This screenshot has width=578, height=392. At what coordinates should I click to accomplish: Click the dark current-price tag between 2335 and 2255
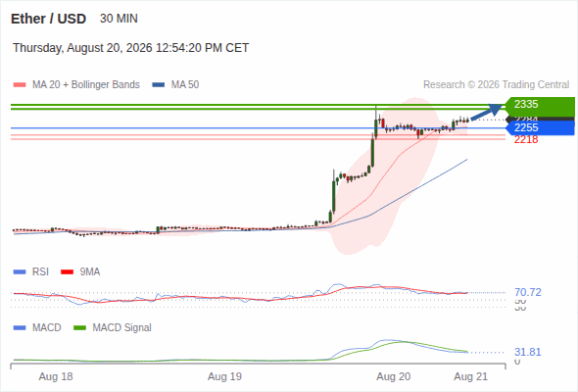pos(540,119)
